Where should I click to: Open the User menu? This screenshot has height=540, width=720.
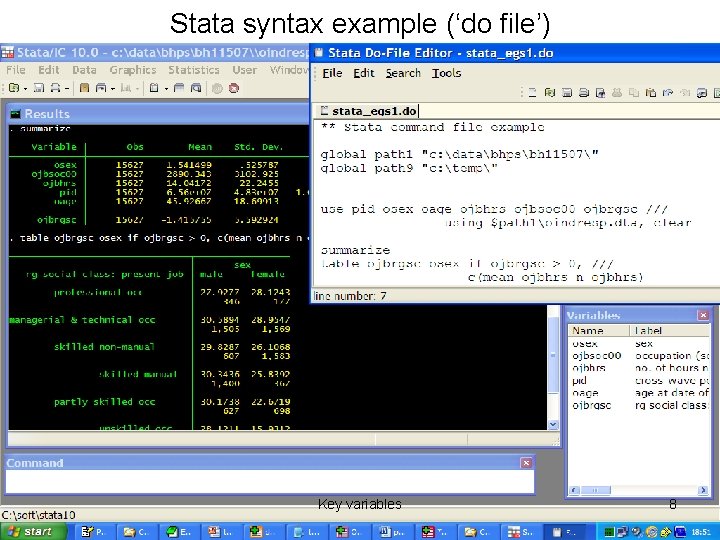[244, 70]
